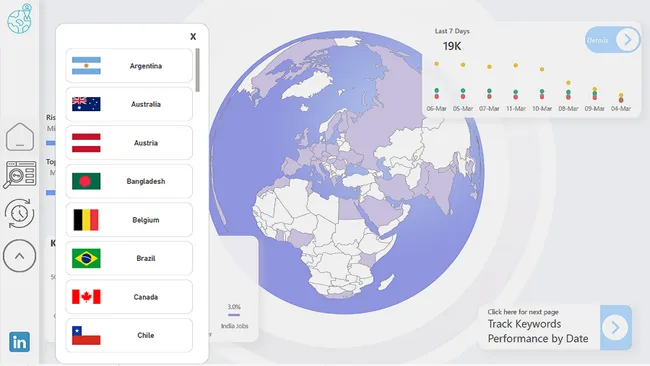This screenshot has width=650, height=366.
Task: Click the 'Click here for next page' text
Action: [523, 312]
